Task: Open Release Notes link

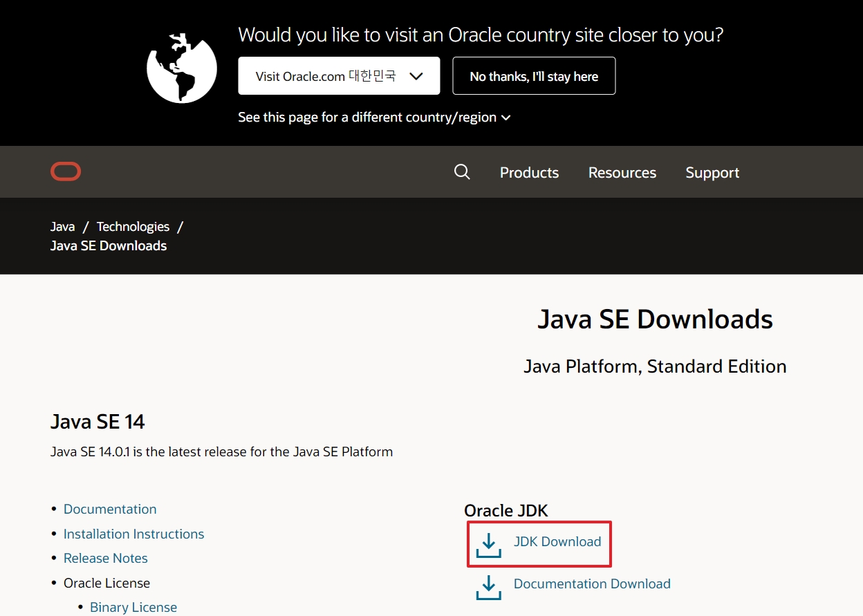Action: coord(106,558)
